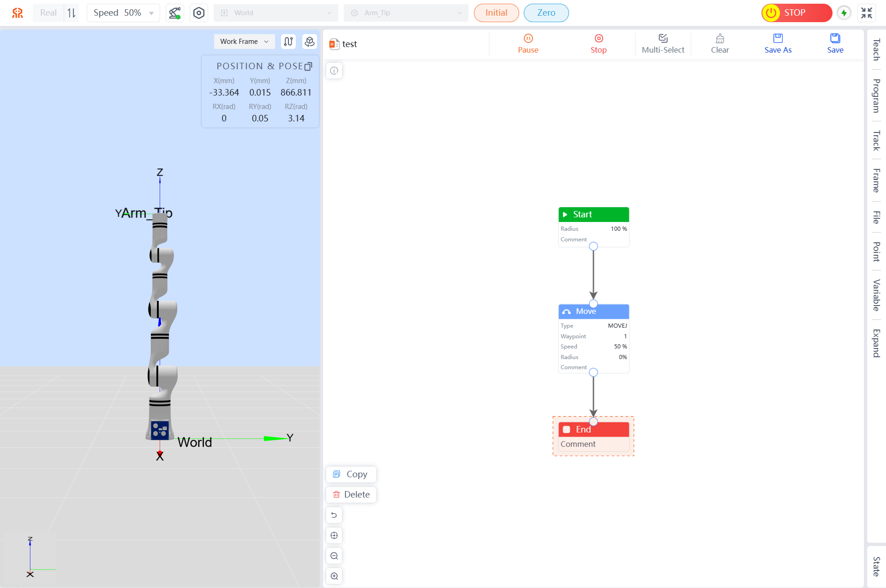Expand the Work Frame dropdown
The height and width of the screenshot is (588, 886).
(x=244, y=42)
